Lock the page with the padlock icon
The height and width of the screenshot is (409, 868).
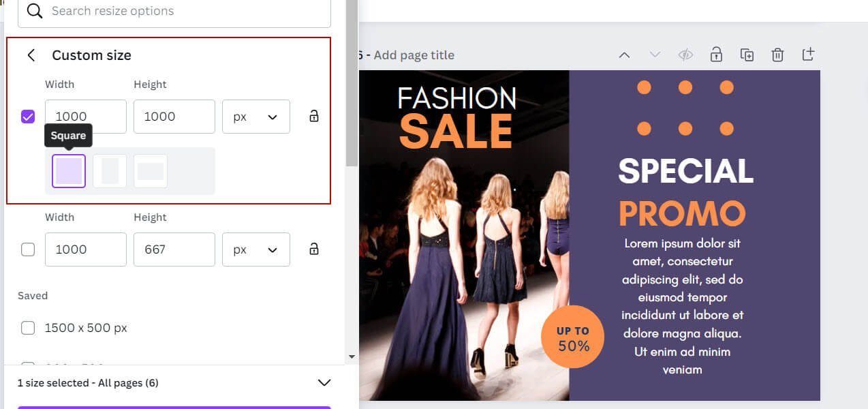tap(716, 55)
